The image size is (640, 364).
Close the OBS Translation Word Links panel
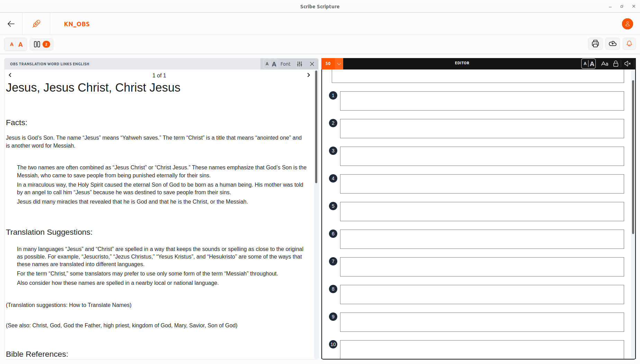click(x=312, y=64)
